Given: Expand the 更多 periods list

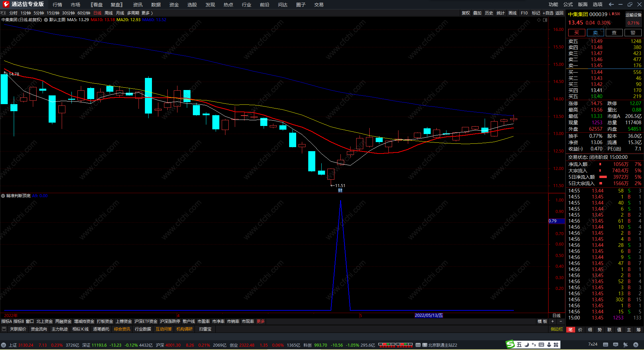Looking at the screenshot, I should tap(147, 13).
